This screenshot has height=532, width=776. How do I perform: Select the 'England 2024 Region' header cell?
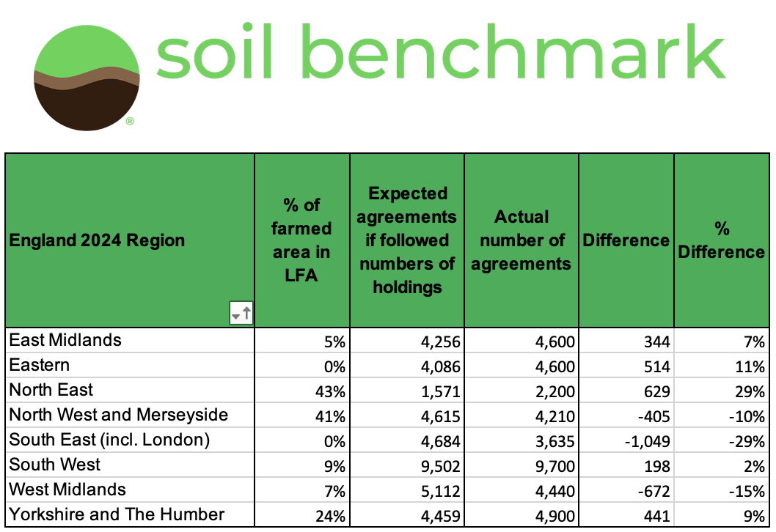tap(130, 240)
